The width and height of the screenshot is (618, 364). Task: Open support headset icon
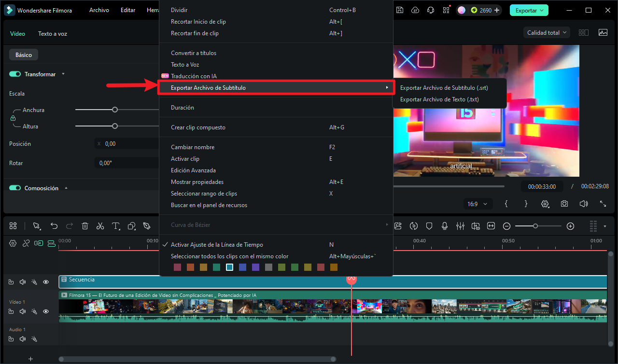point(431,10)
